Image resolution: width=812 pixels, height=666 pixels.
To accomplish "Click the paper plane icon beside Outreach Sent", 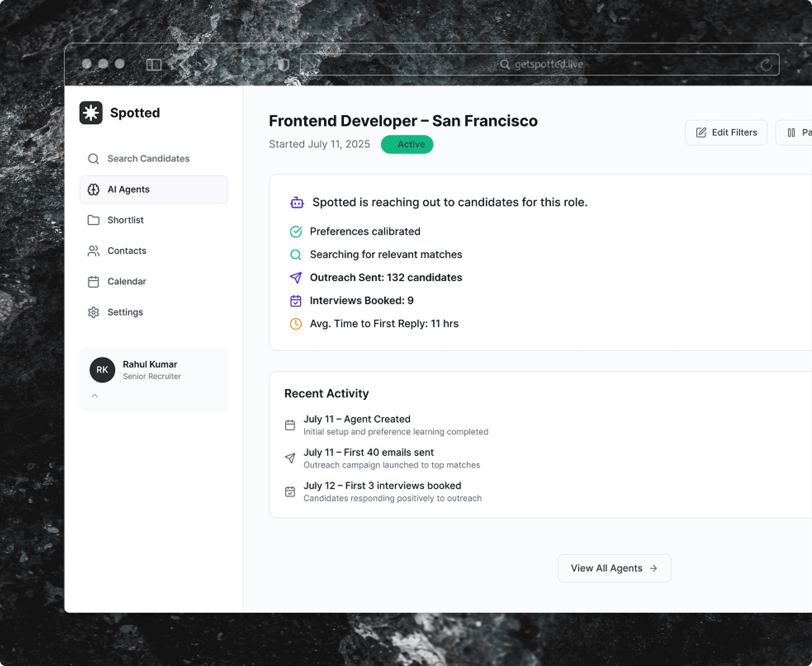I will (x=295, y=277).
